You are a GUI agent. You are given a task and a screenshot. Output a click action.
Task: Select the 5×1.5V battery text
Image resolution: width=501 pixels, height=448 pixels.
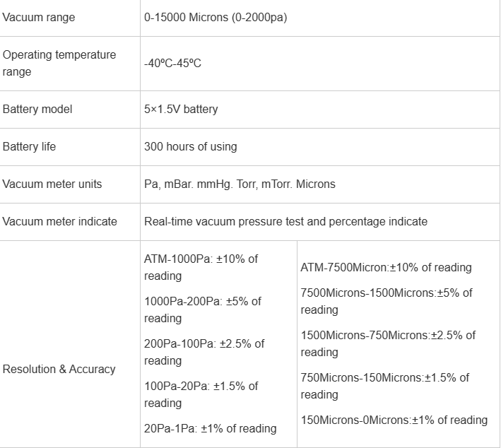point(181,109)
